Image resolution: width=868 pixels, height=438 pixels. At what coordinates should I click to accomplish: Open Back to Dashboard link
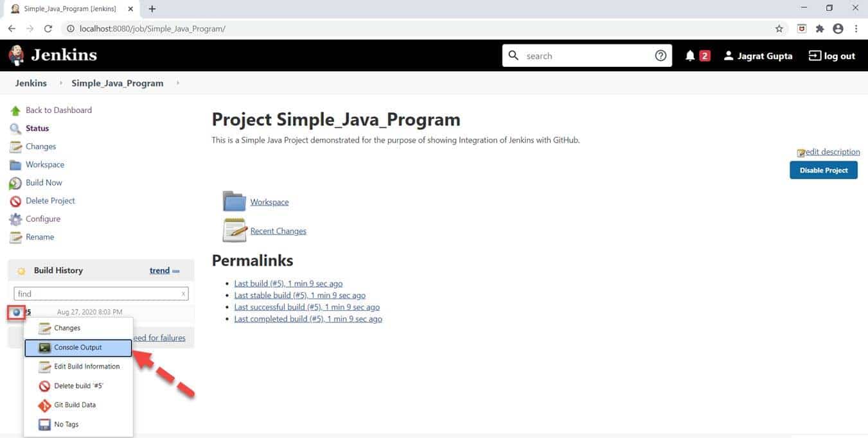coord(58,110)
